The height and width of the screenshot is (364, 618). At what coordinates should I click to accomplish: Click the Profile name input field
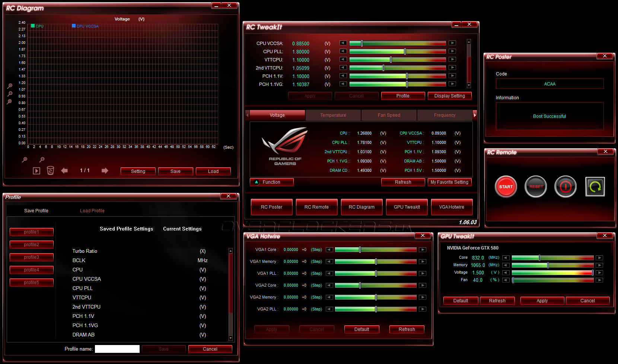(x=117, y=349)
